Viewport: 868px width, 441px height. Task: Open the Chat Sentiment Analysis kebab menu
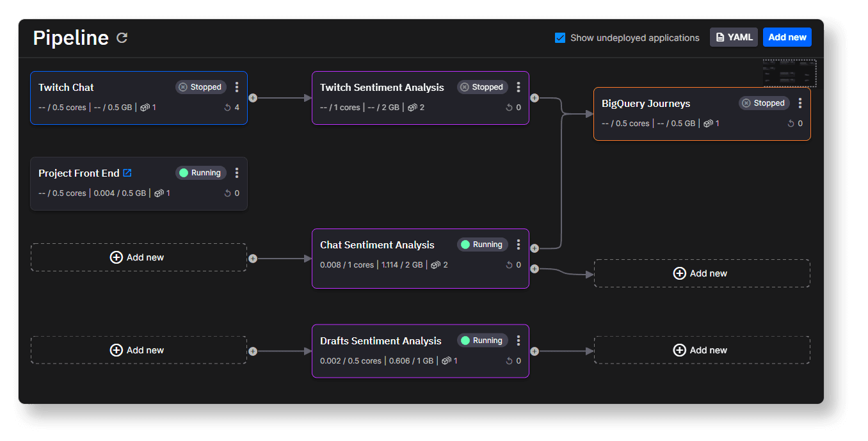point(518,244)
